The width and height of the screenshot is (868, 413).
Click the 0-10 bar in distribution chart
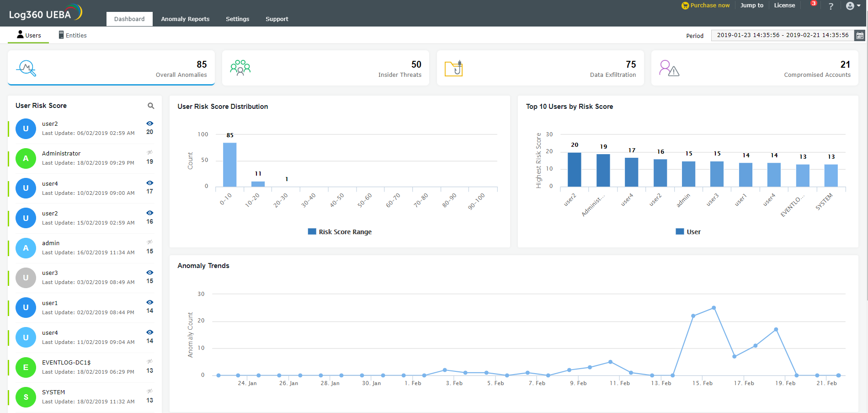coord(229,165)
